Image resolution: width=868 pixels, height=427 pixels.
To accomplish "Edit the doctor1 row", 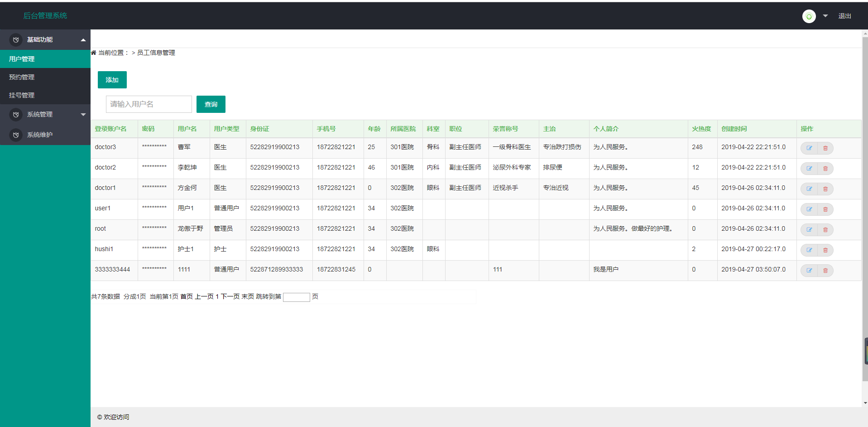I will click(809, 189).
